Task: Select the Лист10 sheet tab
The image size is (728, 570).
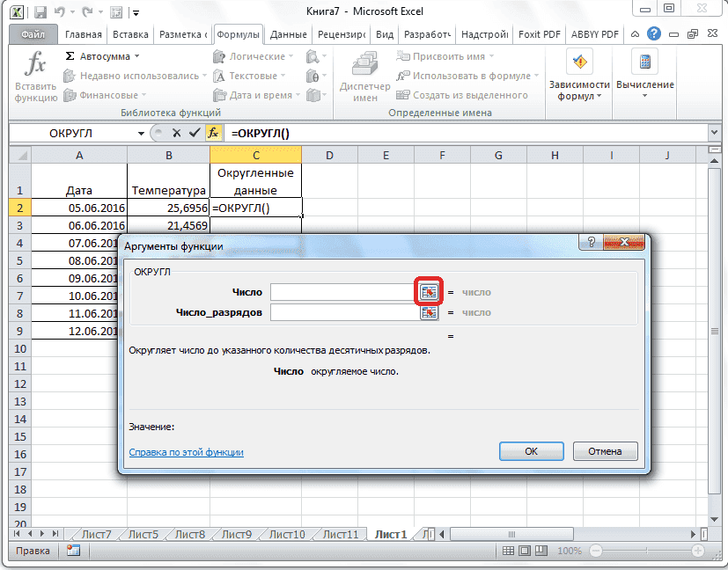Action: pyautogui.click(x=285, y=533)
